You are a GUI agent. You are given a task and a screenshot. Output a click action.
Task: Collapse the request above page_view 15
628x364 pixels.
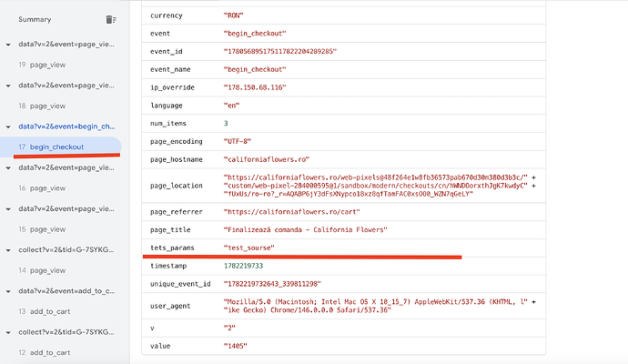pyautogui.click(x=8, y=209)
